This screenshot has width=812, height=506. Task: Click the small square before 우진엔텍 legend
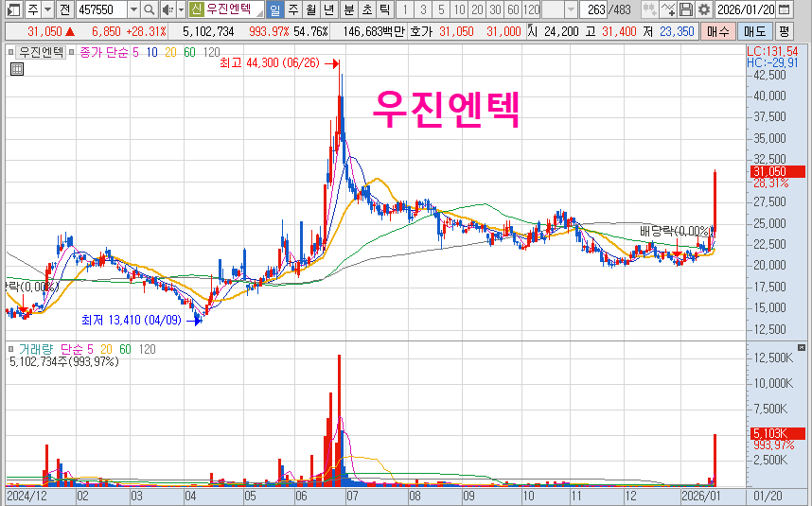click(x=10, y=52)
